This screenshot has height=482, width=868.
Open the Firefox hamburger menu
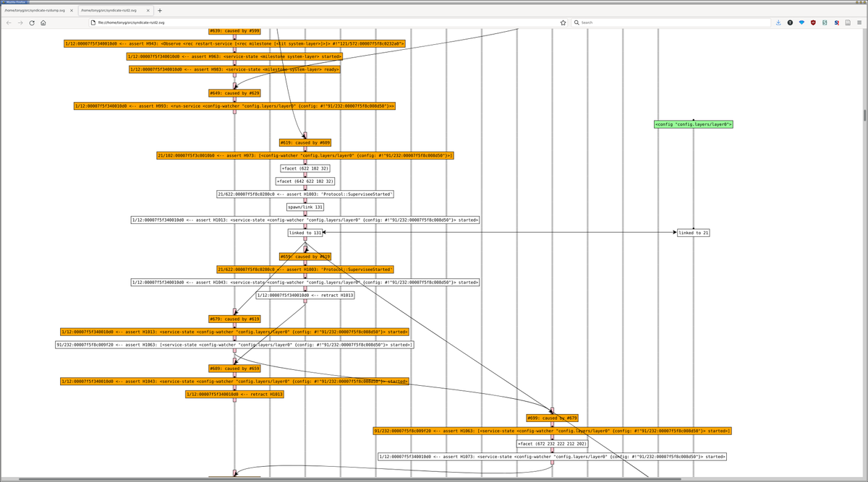(x=859, y=22)
